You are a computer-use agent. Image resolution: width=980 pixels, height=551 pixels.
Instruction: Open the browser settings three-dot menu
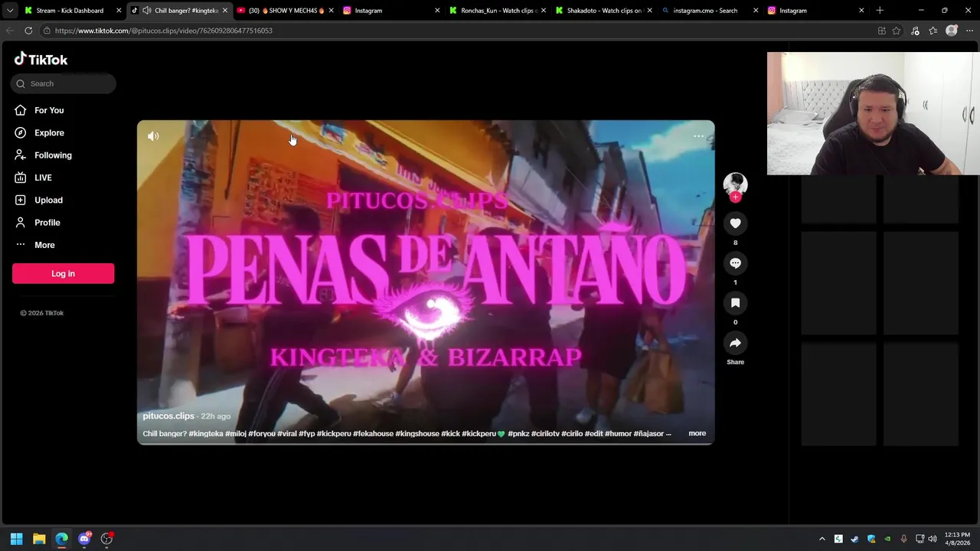click(x=969, y=31)
